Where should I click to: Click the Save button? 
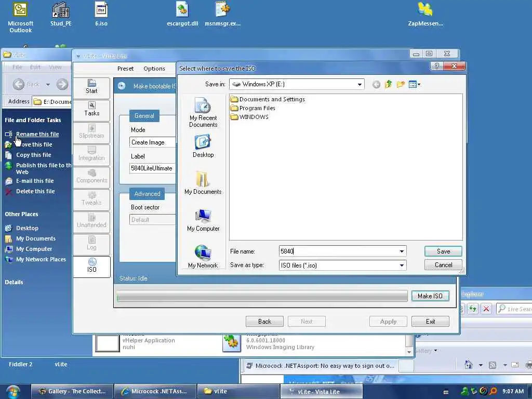pos(443,251)
